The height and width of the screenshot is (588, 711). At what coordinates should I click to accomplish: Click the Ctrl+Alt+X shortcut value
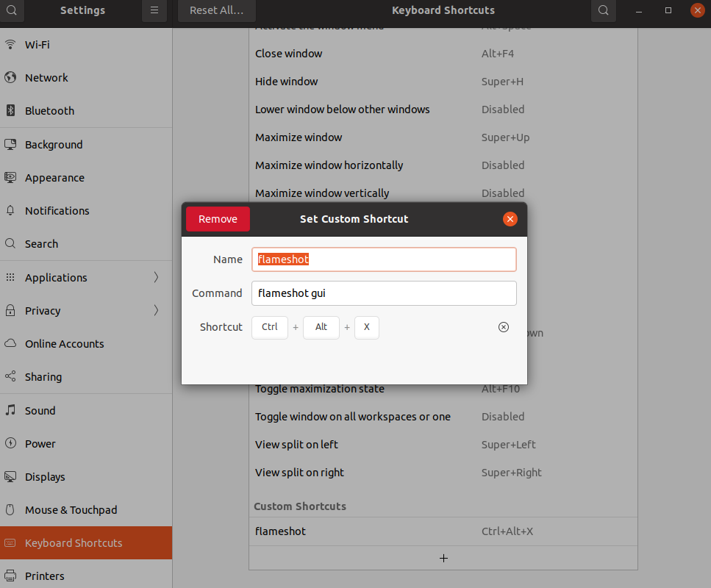point(507,531)
